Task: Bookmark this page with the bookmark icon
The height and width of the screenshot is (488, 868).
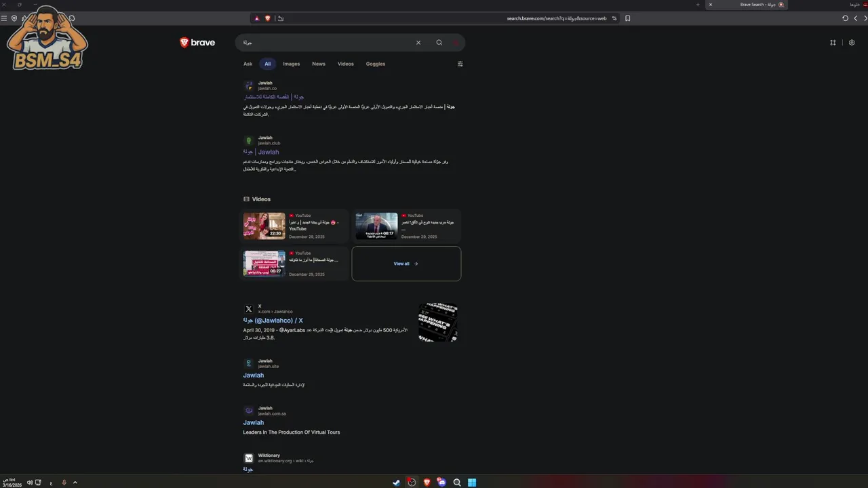Action: point(628,18)
